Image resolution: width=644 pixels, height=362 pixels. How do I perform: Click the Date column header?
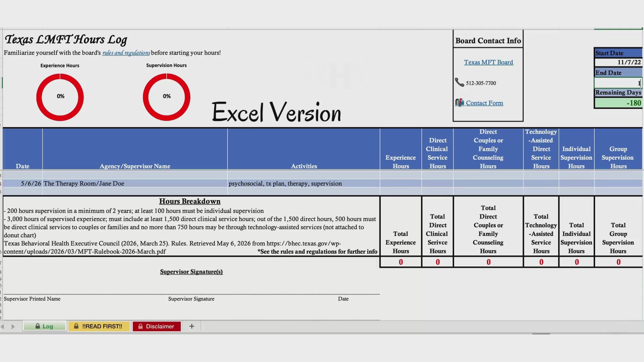22,149
